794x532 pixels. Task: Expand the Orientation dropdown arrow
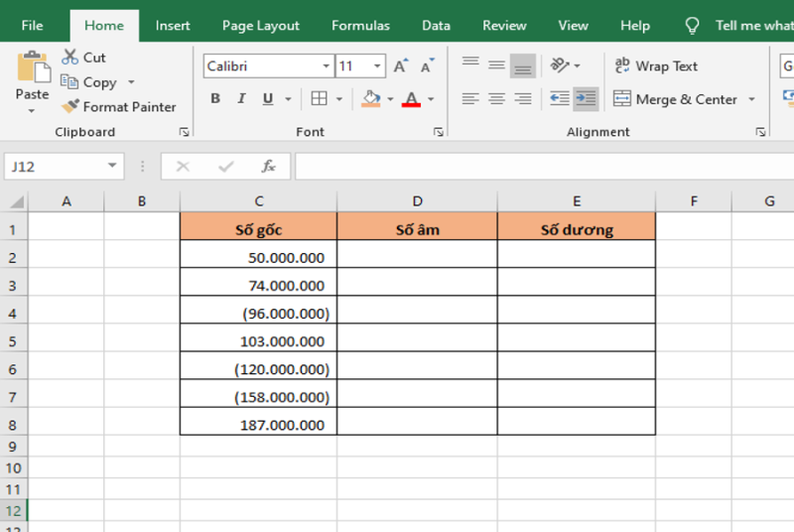578,66
